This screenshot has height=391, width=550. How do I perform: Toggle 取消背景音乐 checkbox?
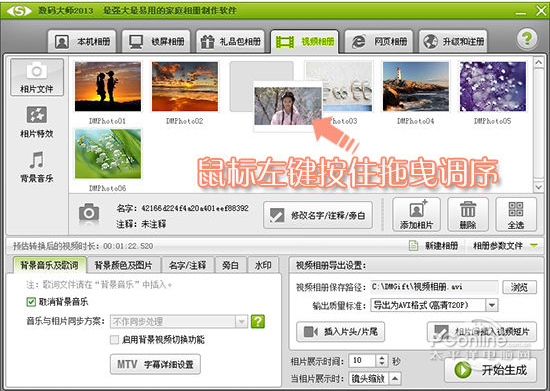[x=31, y=302]
